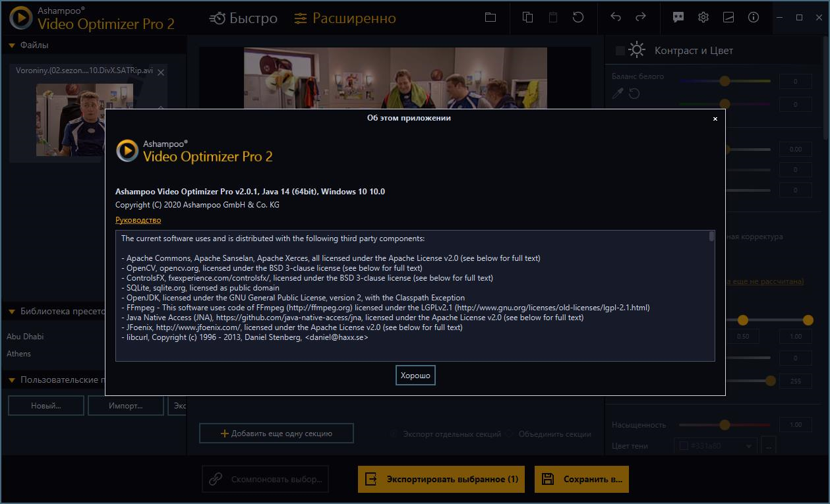The width and height of the screenshot is (830, 504).
Task: Click the info icon in the toolbar
Action: click(x=754, y=18)
